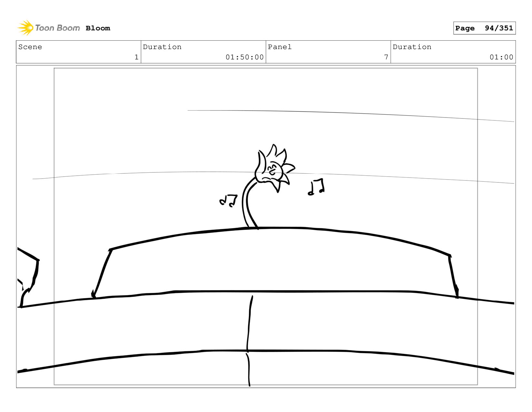The width and height of the screenshot is (532, 412).
Task: Click the 'Scene' header label
Action: coord(30,47)
